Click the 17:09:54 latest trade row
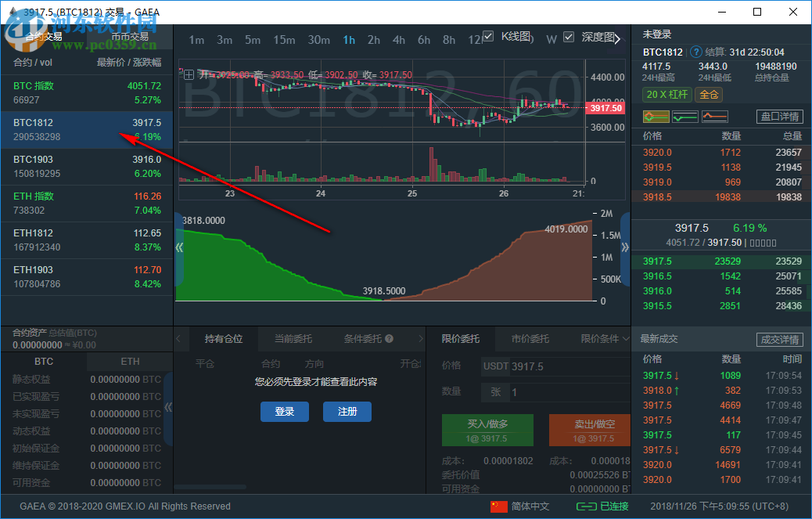This screenshot has width=812, height=519. click(x=722, y=376)
